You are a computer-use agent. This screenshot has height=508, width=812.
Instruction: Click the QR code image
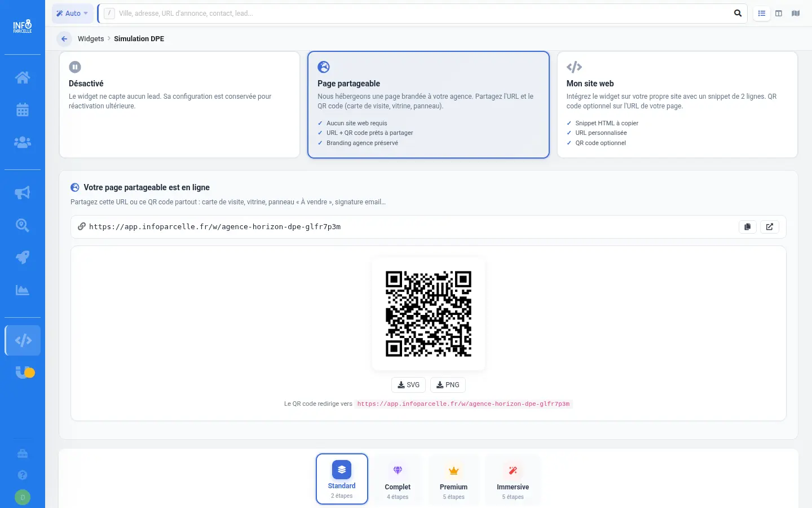(429, 314)
